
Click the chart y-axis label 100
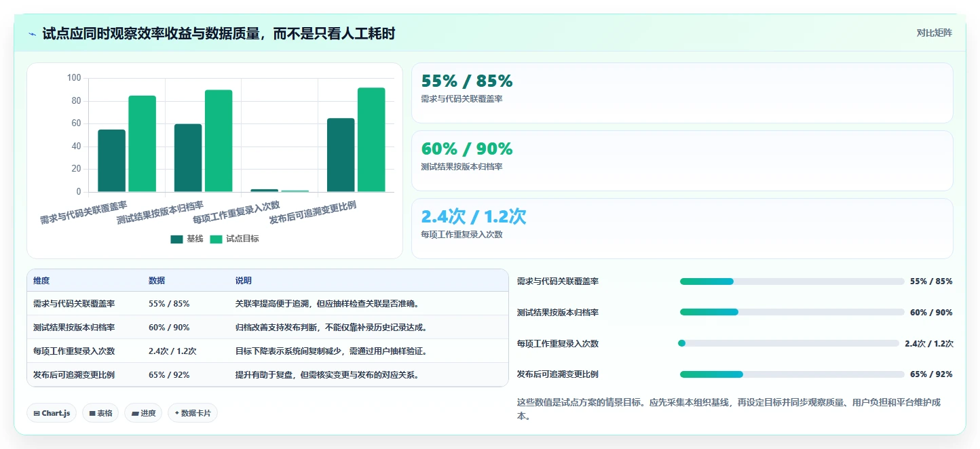(74, 78)
